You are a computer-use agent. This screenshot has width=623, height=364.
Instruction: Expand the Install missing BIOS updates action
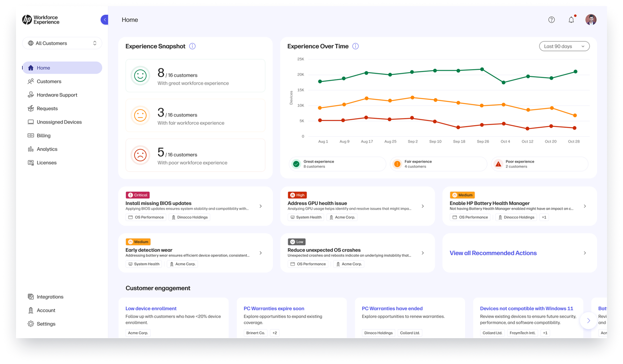pyautogui.click(x=260, y=206)
